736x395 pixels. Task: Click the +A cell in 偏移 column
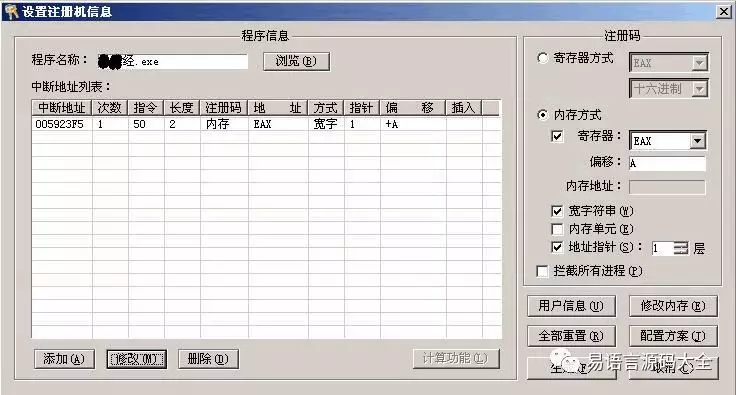(x=413, y=124)
